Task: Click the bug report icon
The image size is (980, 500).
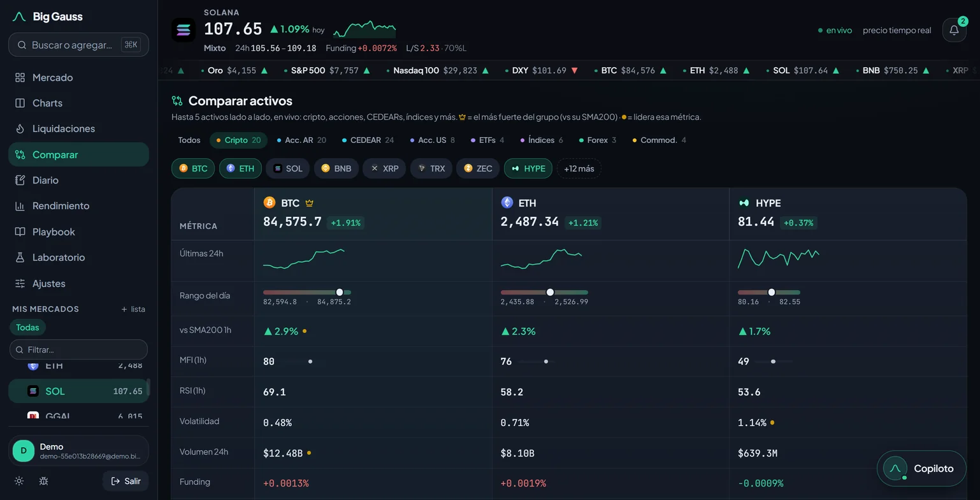Action: pos(43,481)
